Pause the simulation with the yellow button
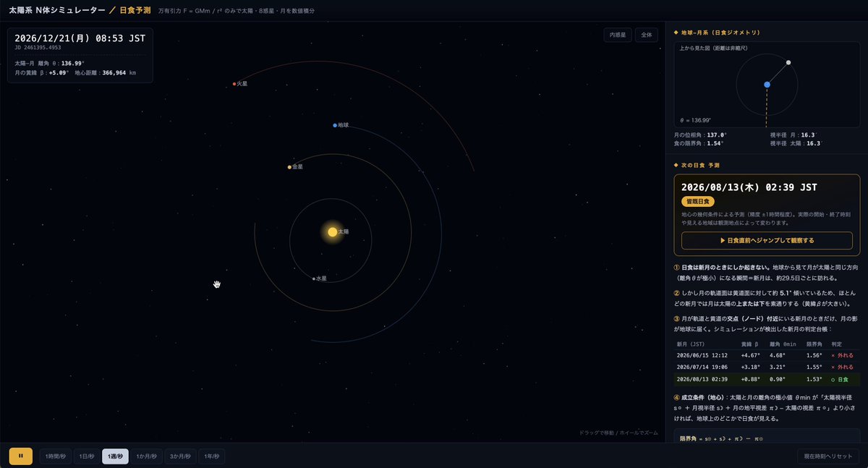Screen dimensions: 868x468 coord(20,456)
